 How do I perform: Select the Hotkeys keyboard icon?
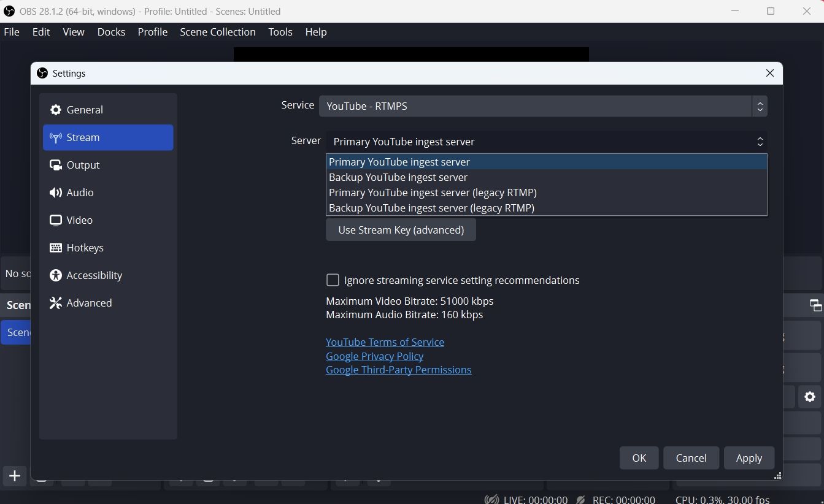(x=56, y=248)
